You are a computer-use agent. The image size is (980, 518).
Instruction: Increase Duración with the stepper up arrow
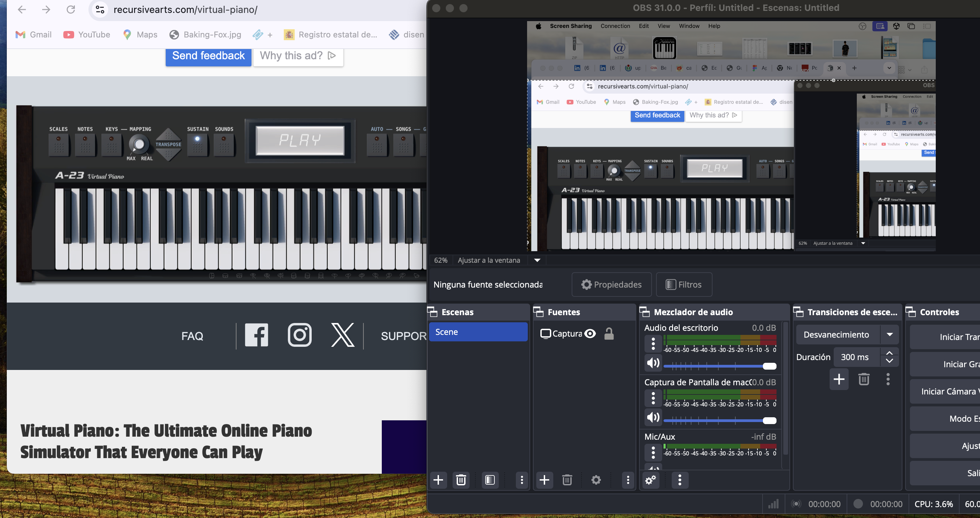point(889,353)
